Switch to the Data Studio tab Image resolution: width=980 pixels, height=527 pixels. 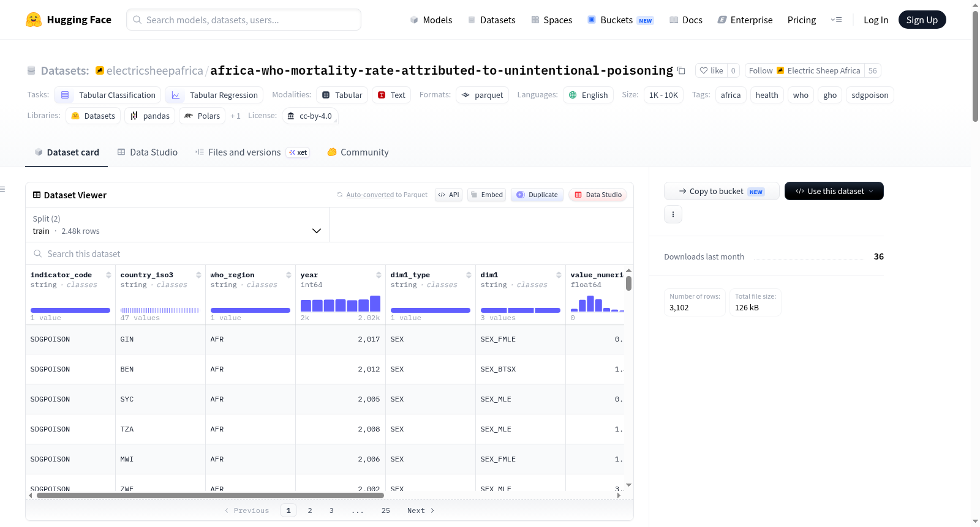tap(147, 152)
